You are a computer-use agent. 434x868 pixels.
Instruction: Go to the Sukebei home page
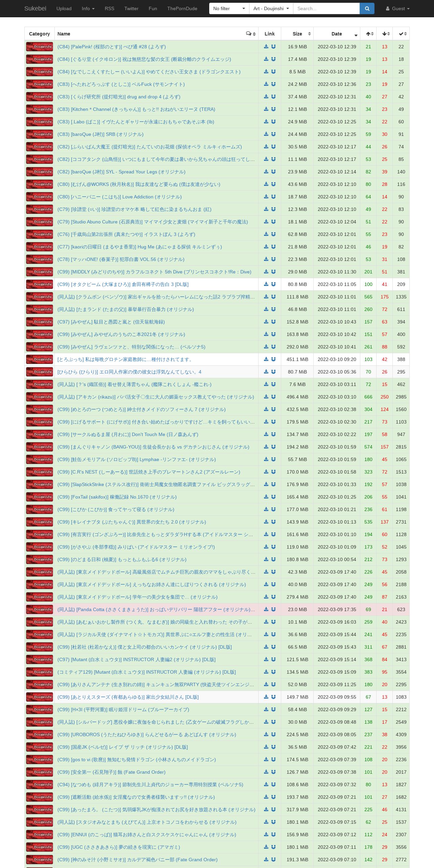tap(35, 8)
